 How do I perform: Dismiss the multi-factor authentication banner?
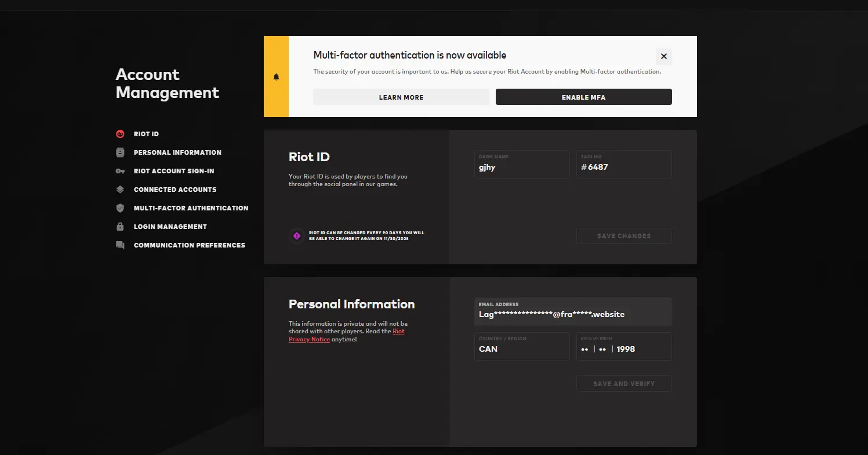click(664, 56)
